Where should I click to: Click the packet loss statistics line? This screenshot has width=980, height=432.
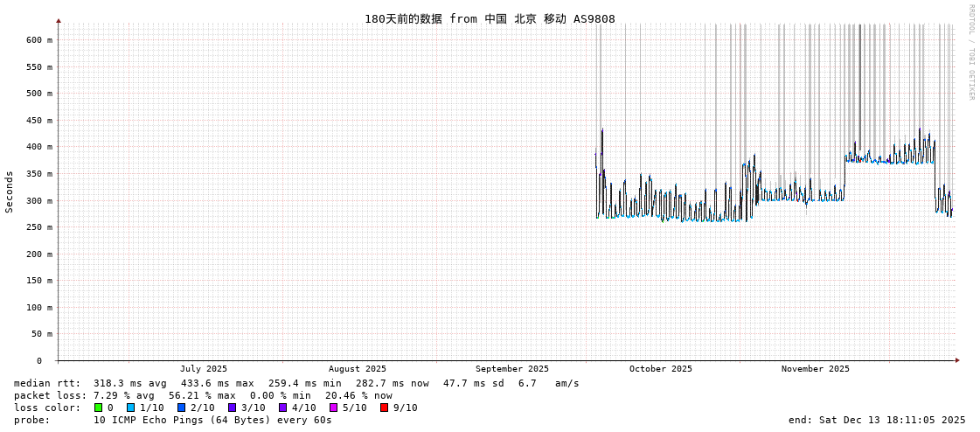(x=203, y=395)
